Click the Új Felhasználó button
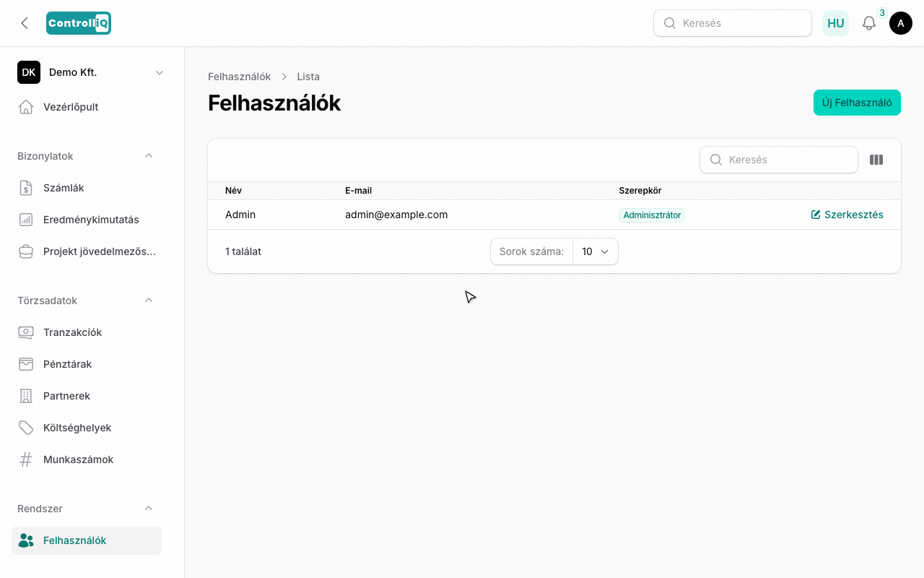The height and width of the screenshot is (578, 924). coord(857,103)
